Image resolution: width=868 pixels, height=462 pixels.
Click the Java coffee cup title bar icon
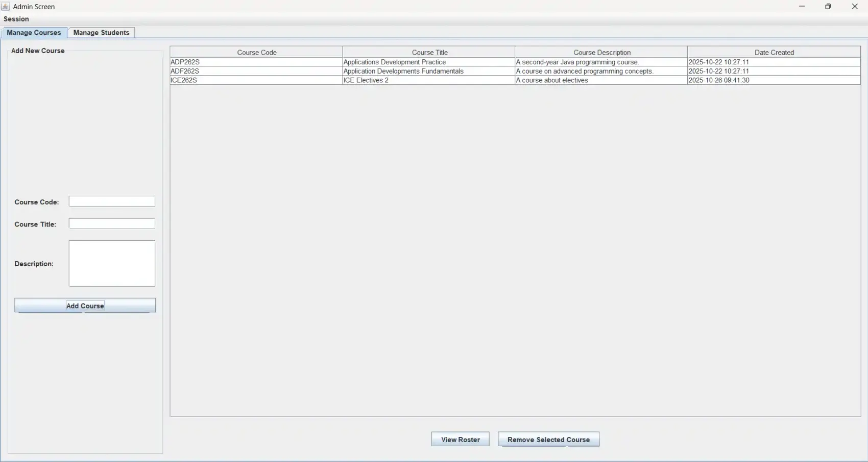[x=5, y=6]
